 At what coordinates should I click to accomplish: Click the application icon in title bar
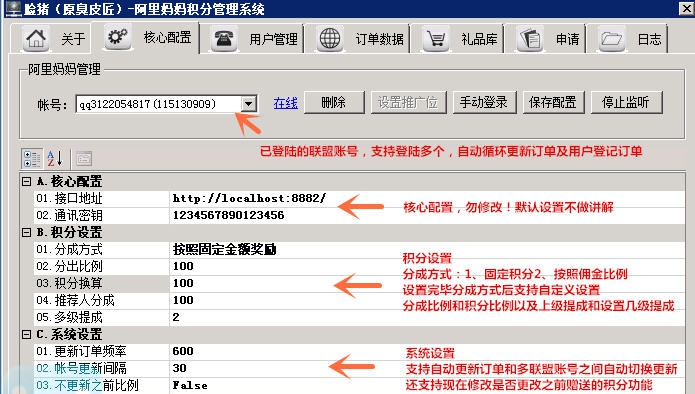pos(13,8)
